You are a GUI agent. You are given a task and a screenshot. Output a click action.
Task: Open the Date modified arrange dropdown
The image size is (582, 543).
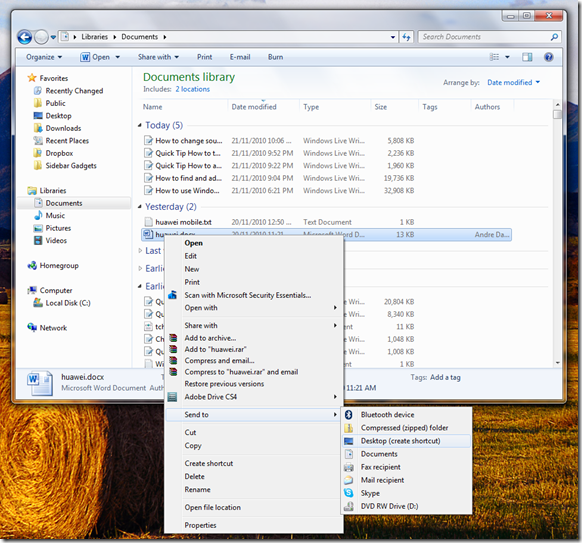pos(513,82)
